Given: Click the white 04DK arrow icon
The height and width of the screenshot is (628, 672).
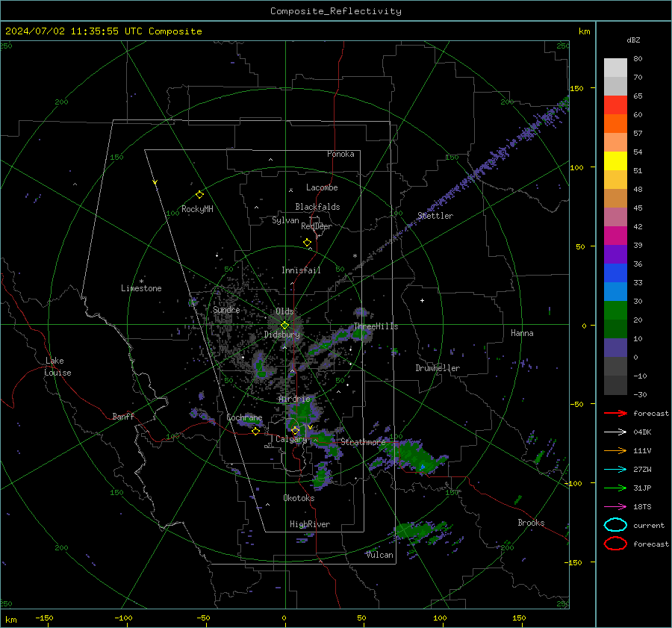Looking at the screenshot, I should [x=615, y=432].
